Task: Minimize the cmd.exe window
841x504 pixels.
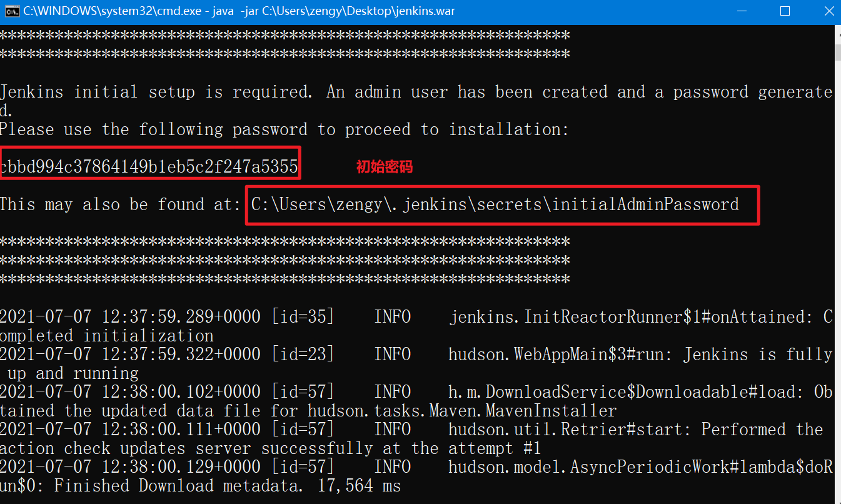Action: point(742,11)
